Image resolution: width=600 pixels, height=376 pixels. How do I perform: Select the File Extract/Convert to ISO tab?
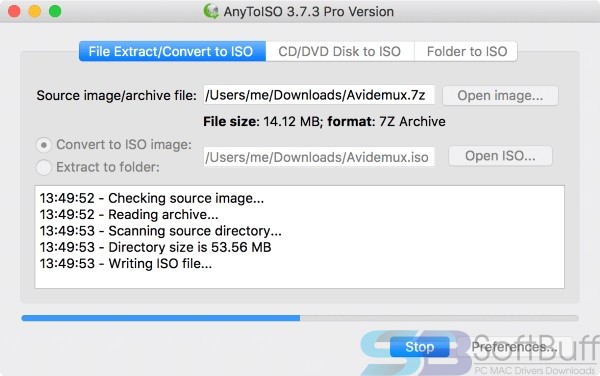click(x=172, y=51)
